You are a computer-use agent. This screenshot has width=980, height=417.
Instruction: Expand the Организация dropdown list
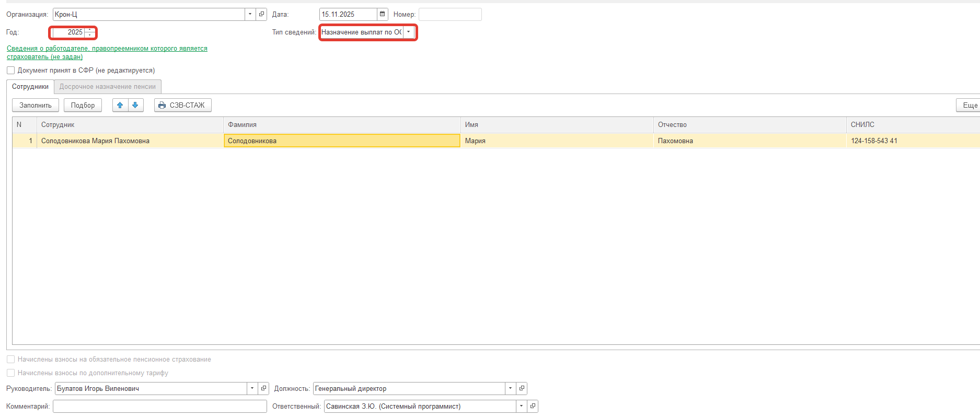click(x=250, y=14)
